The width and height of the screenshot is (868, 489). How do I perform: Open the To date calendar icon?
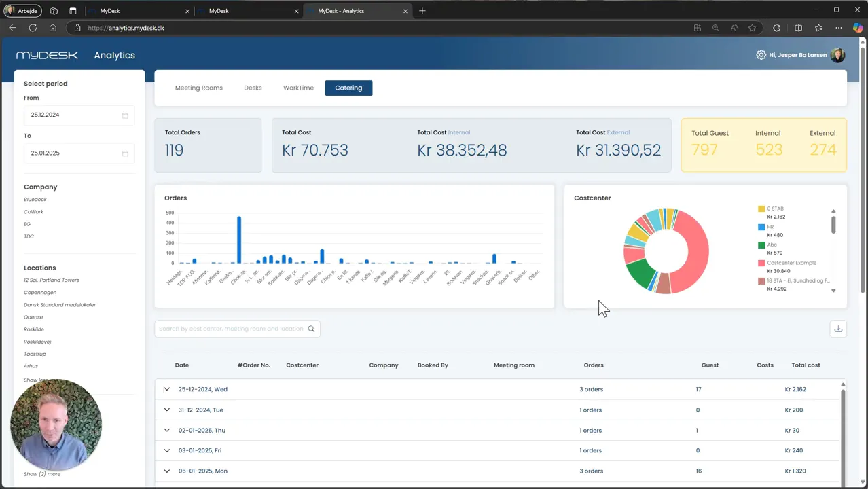(x=125, y=153)
